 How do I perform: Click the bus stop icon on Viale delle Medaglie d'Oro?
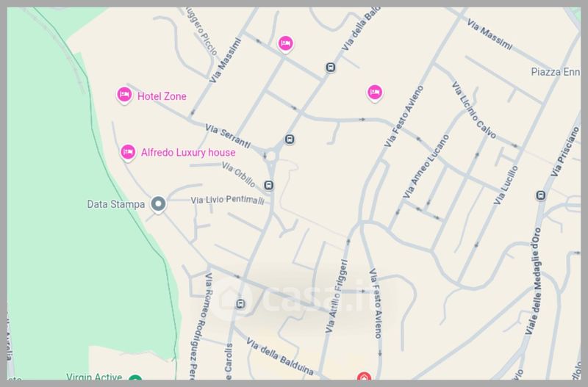click(540, 195)
